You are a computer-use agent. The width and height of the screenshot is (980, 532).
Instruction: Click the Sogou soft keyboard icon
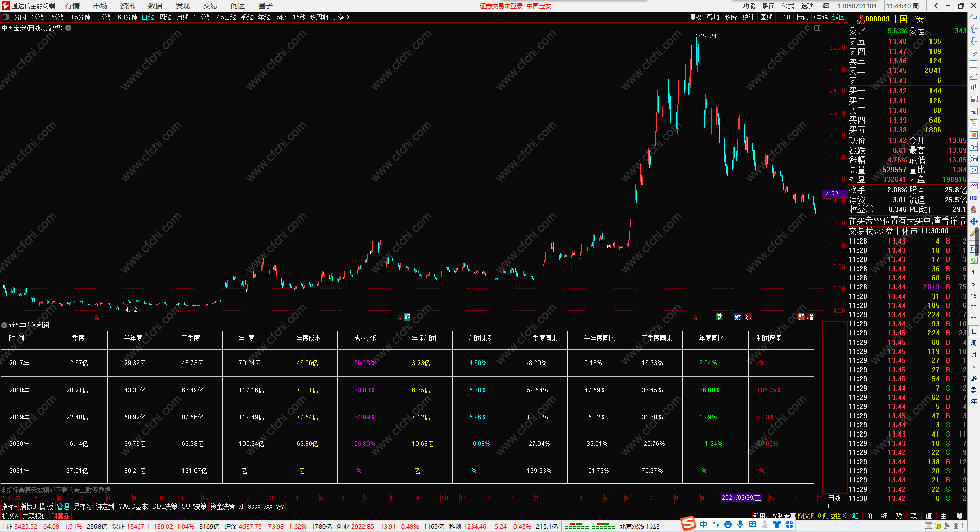(x=752, y=524)
